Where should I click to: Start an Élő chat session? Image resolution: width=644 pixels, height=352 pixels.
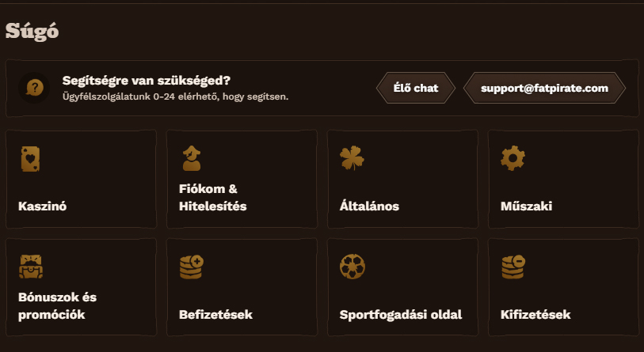point(416,88)
